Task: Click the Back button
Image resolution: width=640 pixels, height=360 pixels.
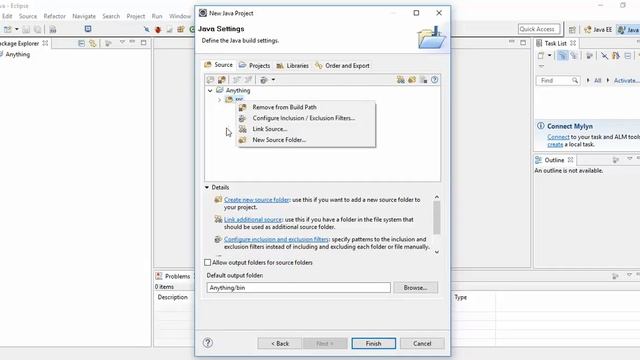Action: [280, 344]
